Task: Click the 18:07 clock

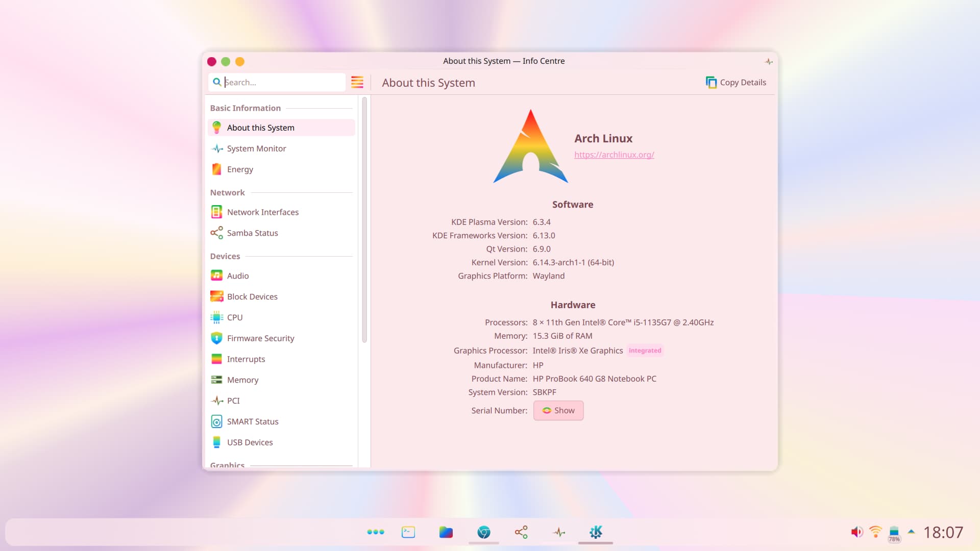Action: (943, 532)
